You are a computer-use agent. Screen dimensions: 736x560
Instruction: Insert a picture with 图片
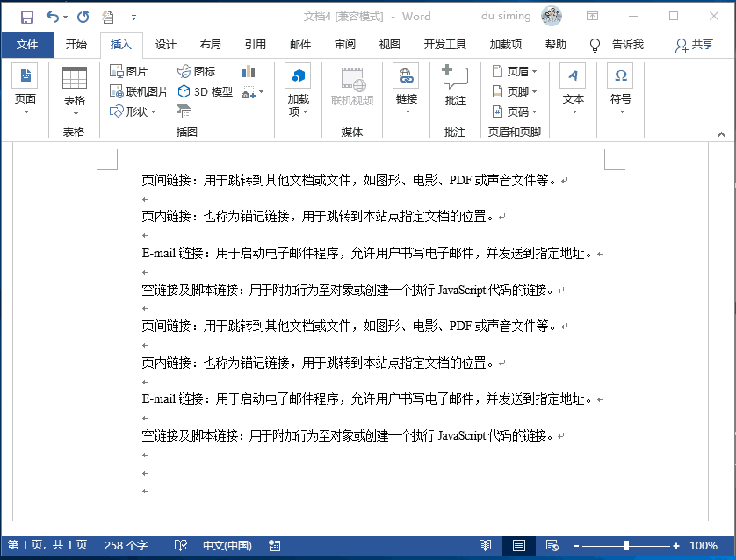[128, 71]
